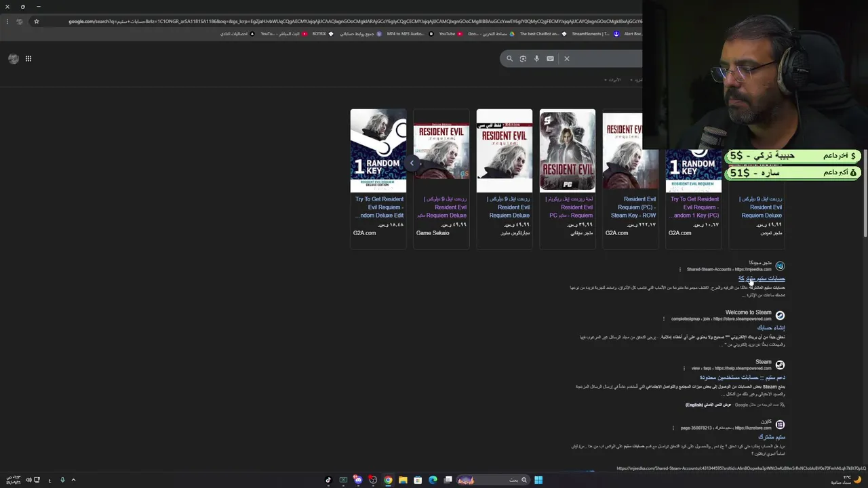The width and height of the screenshot is (868, 488).
Task: Open Try To Get Resident Evil Requiem G2A listing
Action: pyautogui.click(x=379, y=207)
